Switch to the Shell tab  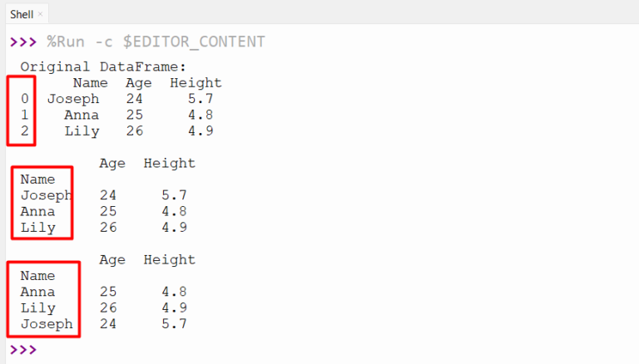[22, 15]
